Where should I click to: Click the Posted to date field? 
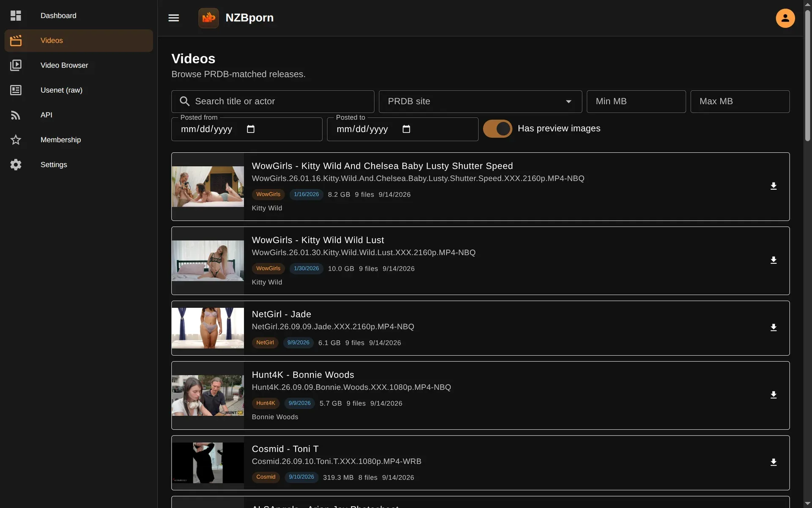coord(402,129)
